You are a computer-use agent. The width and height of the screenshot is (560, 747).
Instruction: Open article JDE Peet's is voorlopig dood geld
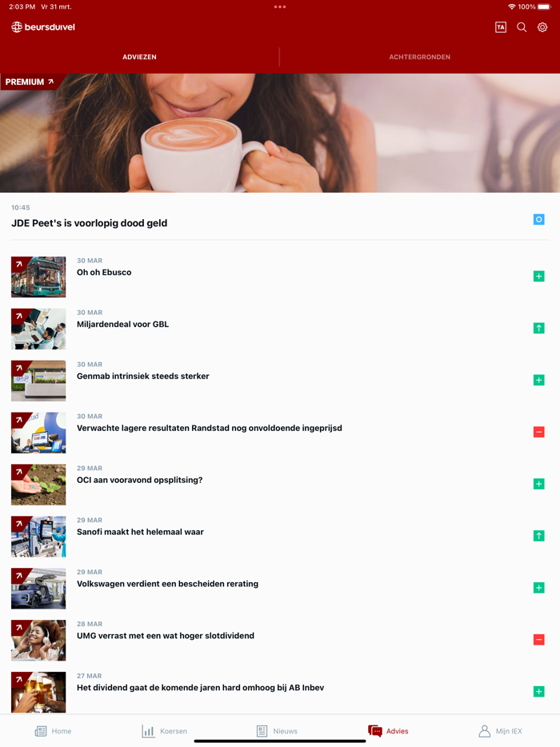(x=89, y=223)
